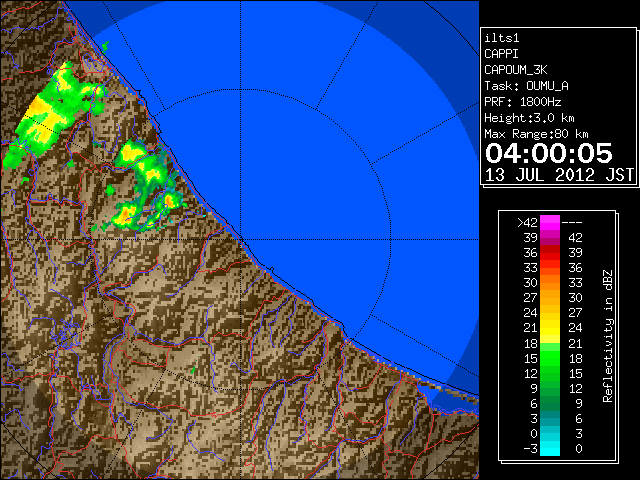Screen dimensions: 640x480
Task: Click the CAPOUM_3K text
Action: (516, 70)
